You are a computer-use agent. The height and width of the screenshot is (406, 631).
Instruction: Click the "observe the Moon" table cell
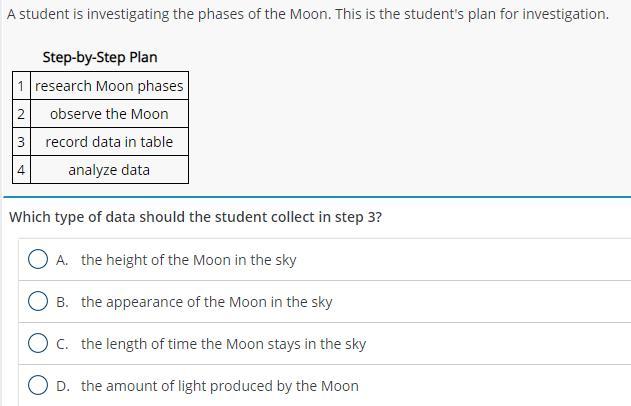click(x=109, y=114)
